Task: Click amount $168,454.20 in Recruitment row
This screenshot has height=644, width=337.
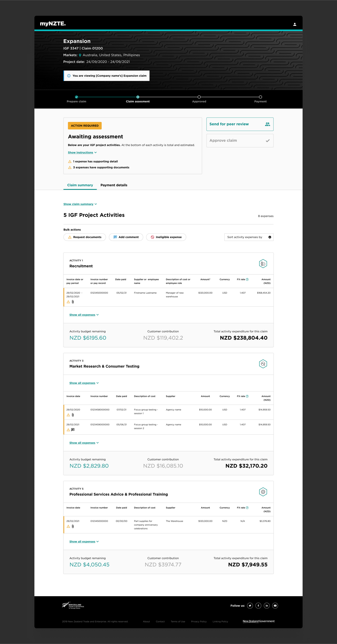Action: (x=264, y=293)
